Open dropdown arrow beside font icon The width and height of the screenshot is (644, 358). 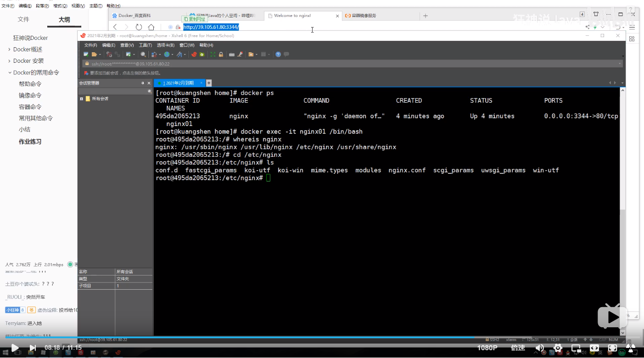[185, 54]
